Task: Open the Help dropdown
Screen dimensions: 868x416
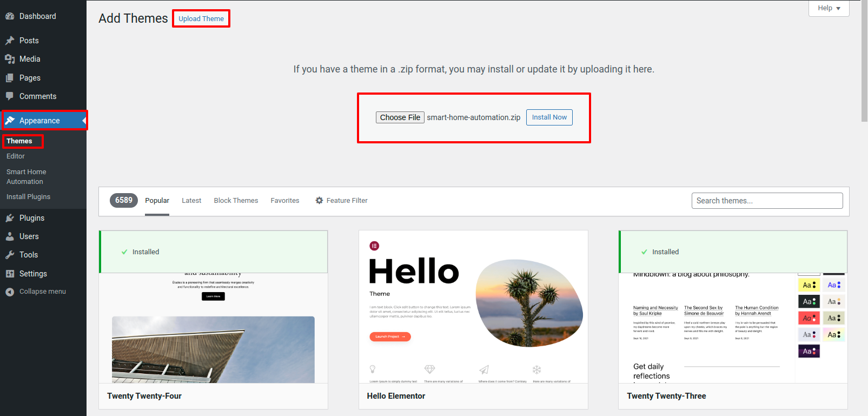Action: point(829,8)
